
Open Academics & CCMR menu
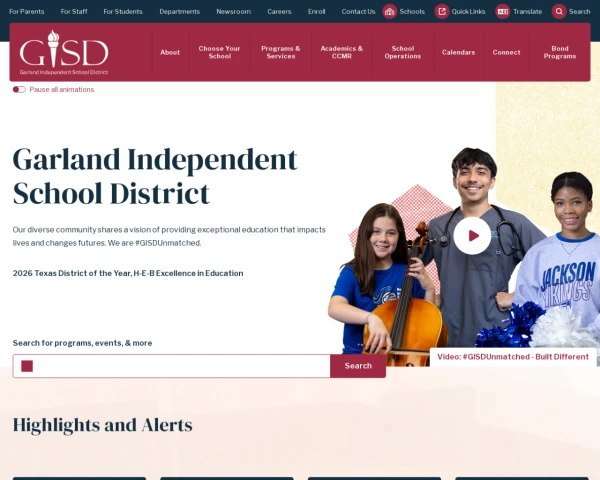(342, 52)
